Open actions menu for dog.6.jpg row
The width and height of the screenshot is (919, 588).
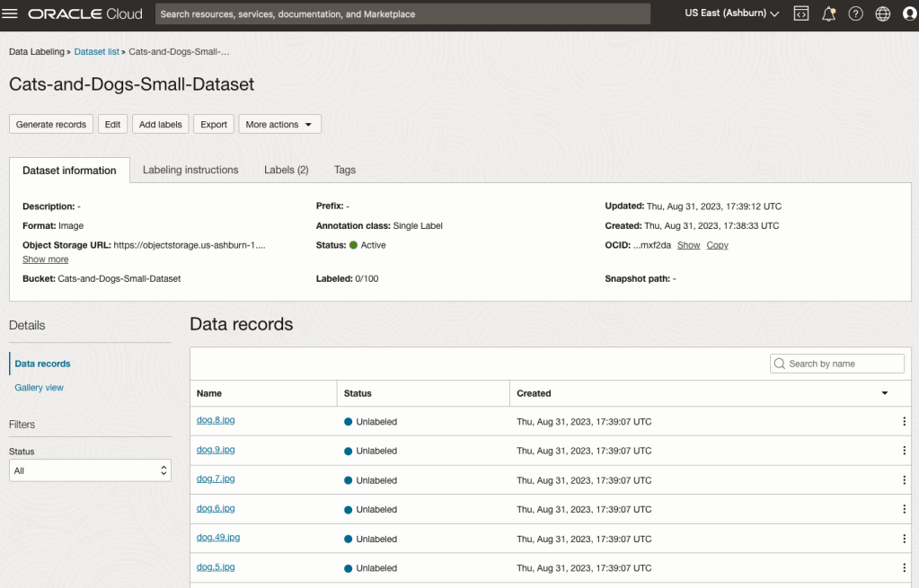pos(904,509)
